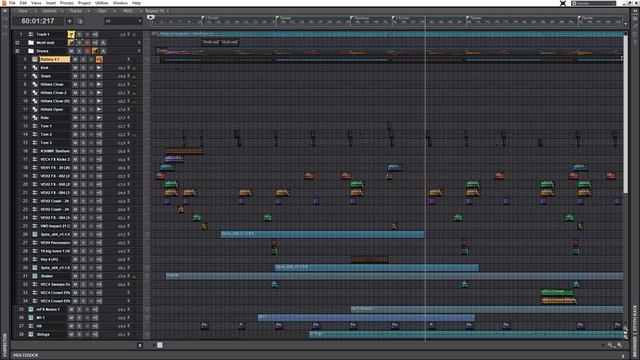
Task: Select the Battery 4 track name
Action: (x=55, y=59)
